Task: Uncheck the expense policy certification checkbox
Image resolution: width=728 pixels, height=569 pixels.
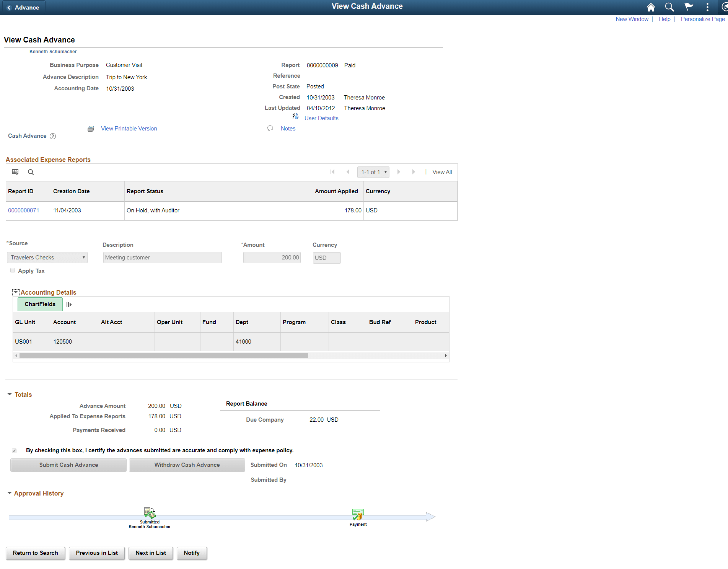Action: point(14,450)
